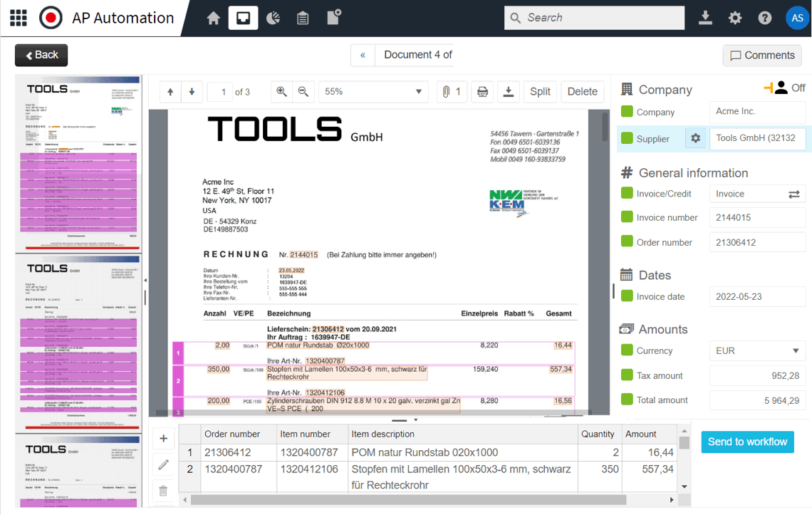Open the clipboard reports view

pyautogui.click(x=302, y=17)
